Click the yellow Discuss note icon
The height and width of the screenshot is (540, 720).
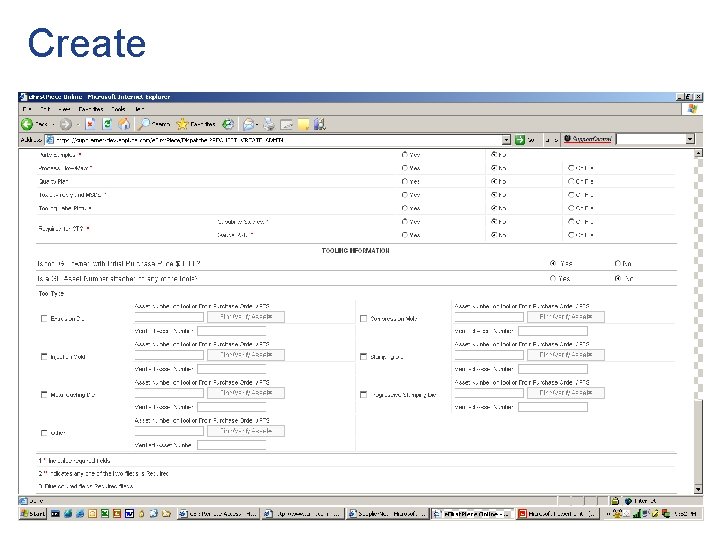coord(303,124)
